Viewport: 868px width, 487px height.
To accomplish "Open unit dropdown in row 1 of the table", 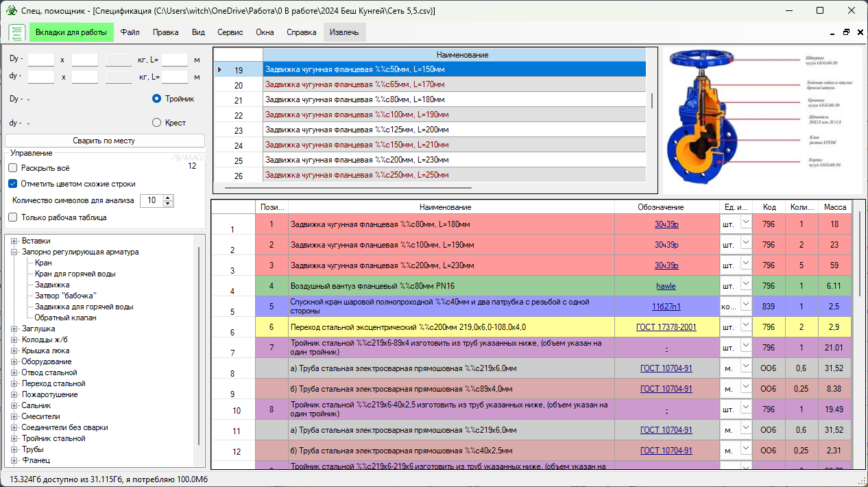I will click(745, 223).
